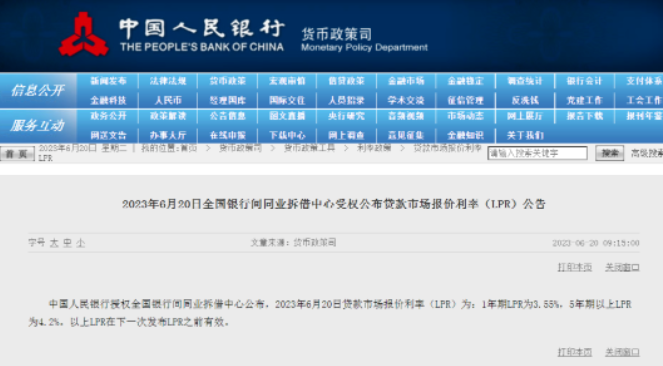Set font size to 大
This screenshot has height=366, width=663.
point(54,243)
